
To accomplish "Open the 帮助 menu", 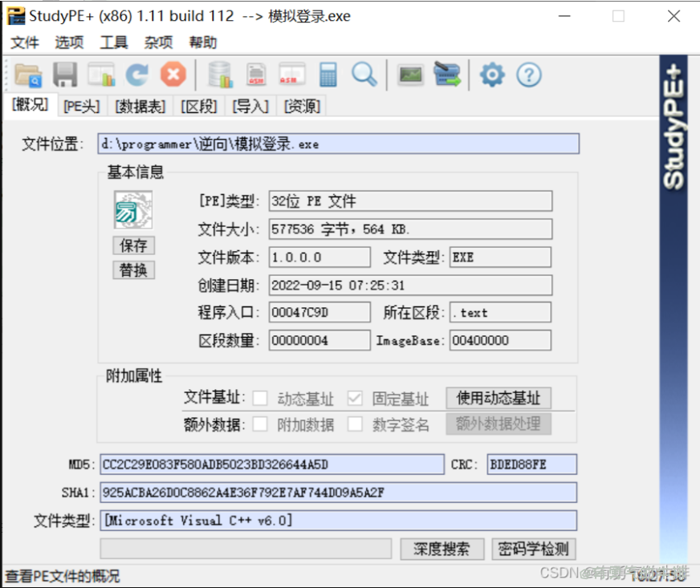I will [x=203, y=43].
